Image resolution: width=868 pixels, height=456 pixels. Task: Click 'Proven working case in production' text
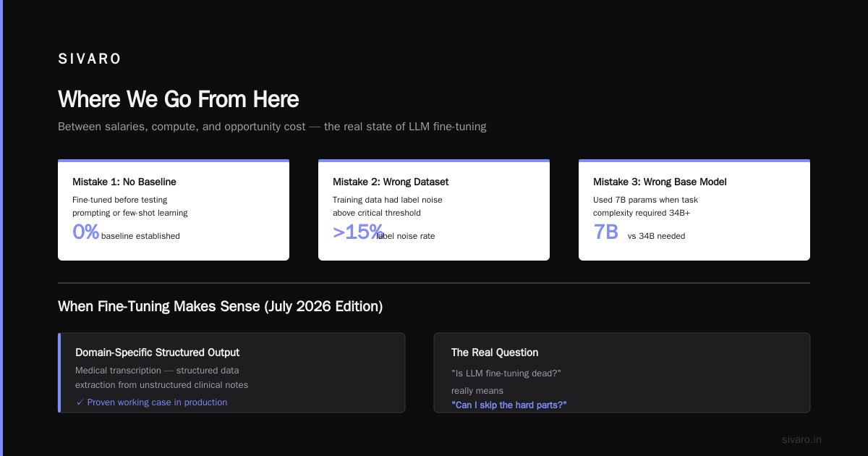click(157, 402)
